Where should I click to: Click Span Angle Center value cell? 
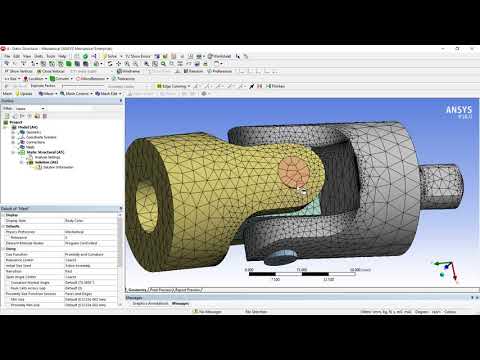click(90, 277)
